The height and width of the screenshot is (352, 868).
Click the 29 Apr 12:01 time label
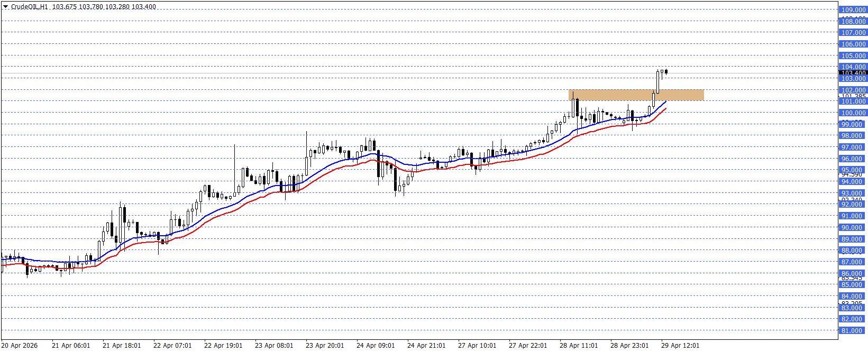(x=680, y=346)
